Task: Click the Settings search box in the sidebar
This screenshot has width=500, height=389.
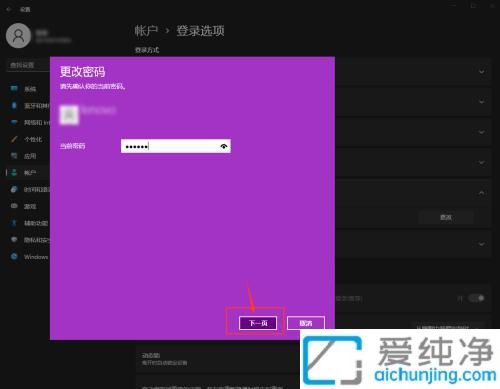Action: (x=28, y=65)
